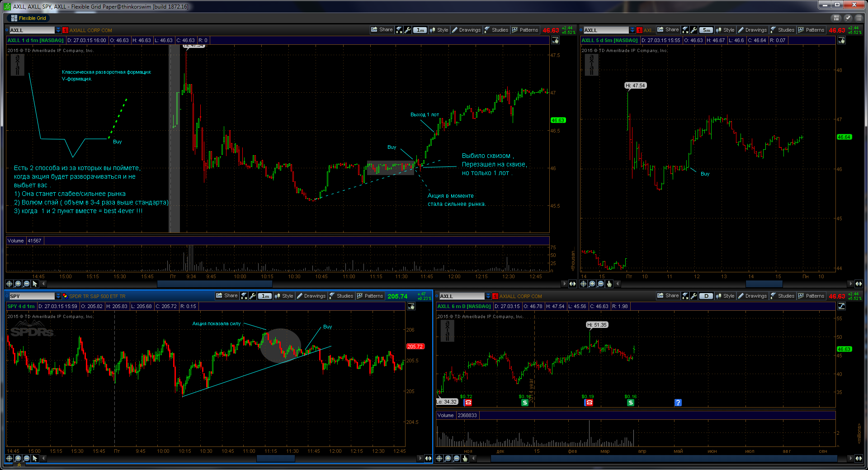Open list menu icon at top right
This screenshot has width=868, height=470.
[858, 18]
